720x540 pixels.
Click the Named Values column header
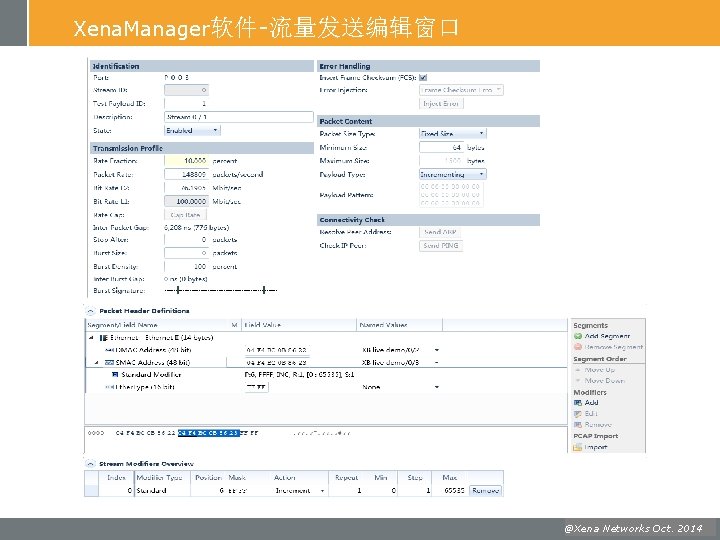(x=399, y=325)
